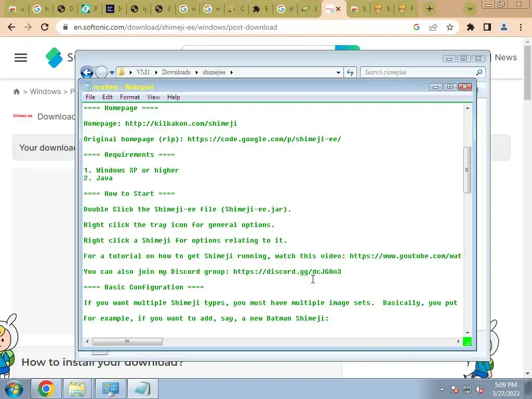Select Downloads in Explorer breadcrumb
The image size is (532, 399).
coord(176,72)
